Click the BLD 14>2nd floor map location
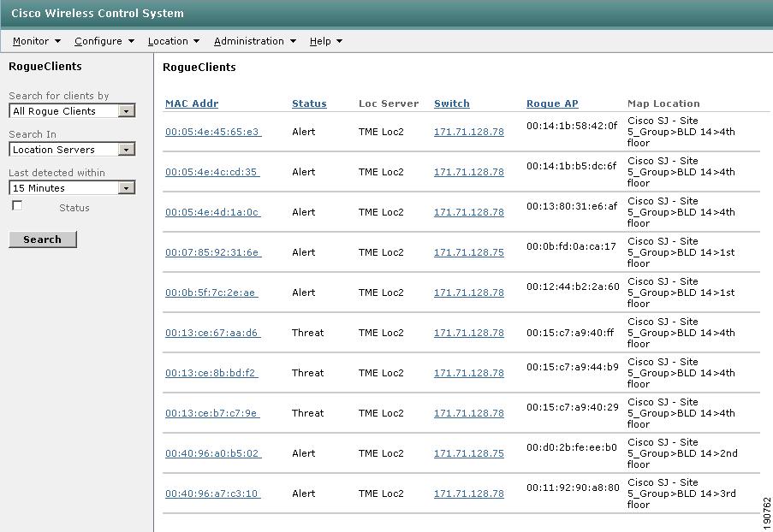 [x=682, y=453]
